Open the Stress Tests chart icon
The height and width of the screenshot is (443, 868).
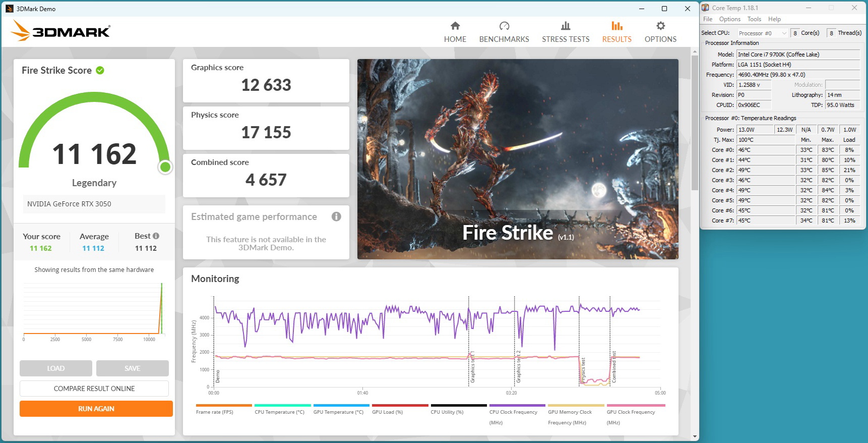click(566, 26)
